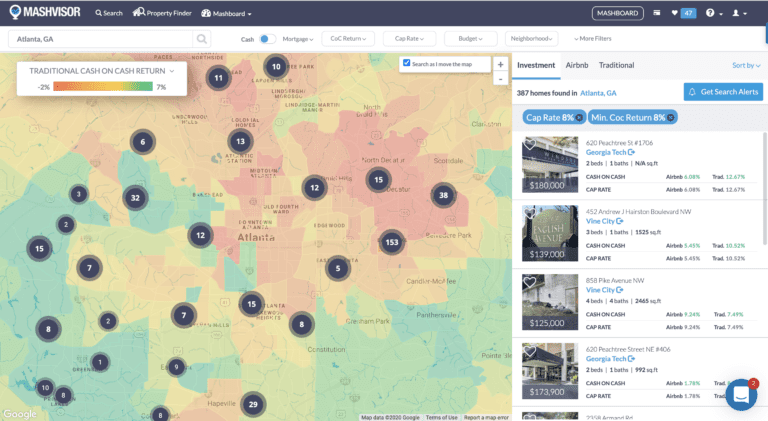This screenshot has height=421, width=768.
Task: Click the cash on cash return color gradient
Action: [102, 87]
